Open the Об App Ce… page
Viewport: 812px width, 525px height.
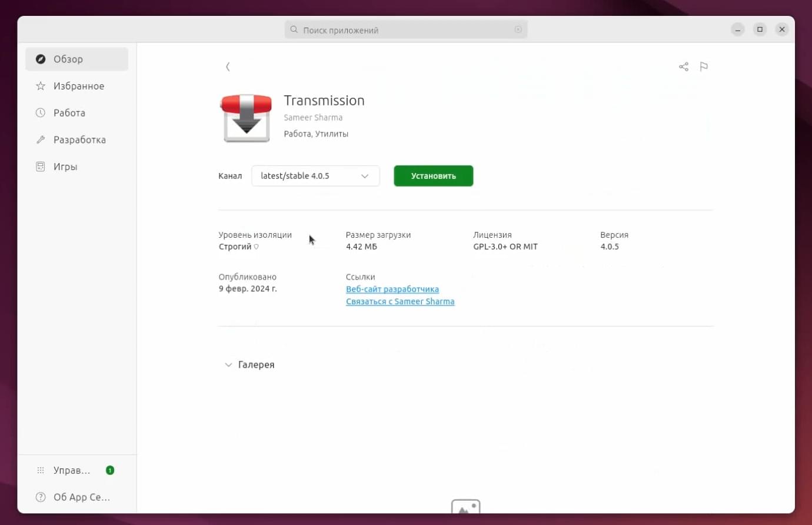(76, 497)
